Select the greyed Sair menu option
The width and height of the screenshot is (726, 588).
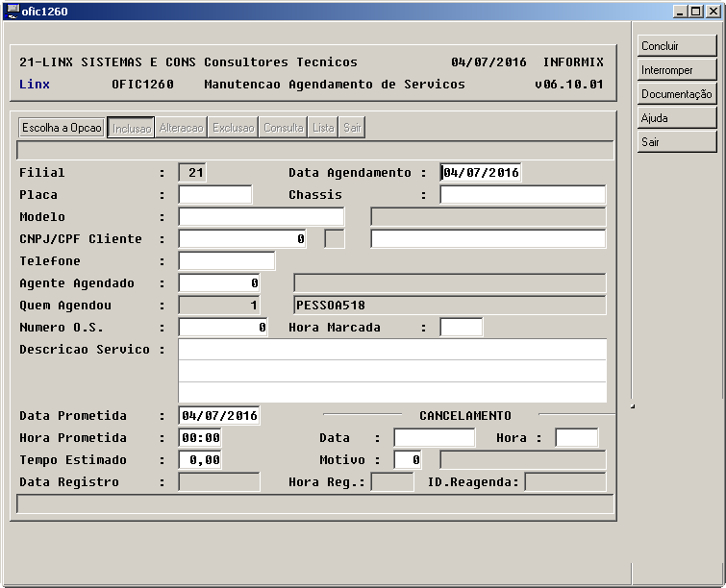[x=352, y=127]
